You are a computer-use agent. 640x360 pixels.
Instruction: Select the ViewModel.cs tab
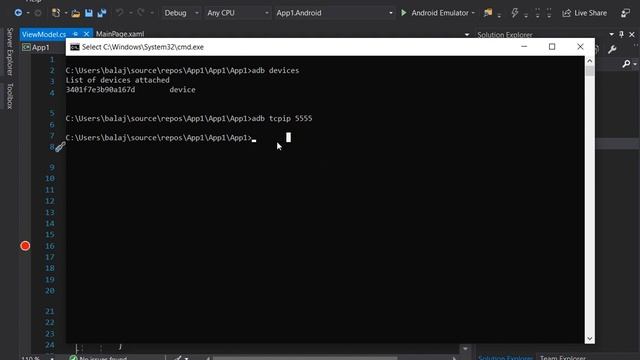point(44,34)
